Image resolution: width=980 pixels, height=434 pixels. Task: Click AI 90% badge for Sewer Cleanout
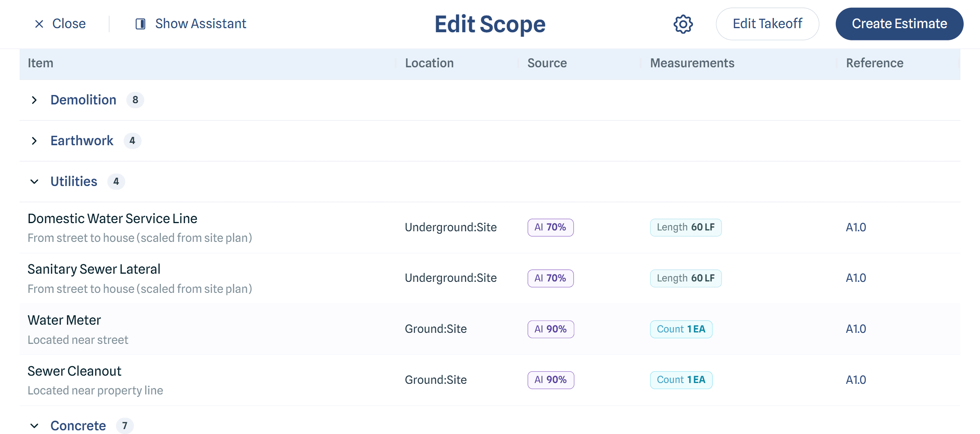point(551,380)
